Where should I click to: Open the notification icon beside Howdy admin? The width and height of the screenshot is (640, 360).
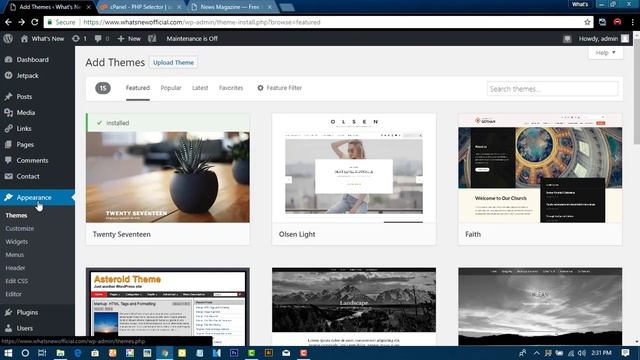[567, 39]
